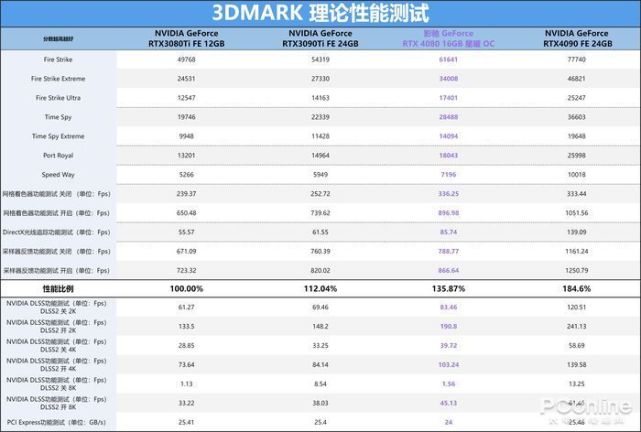Viewport: 641px width, 432px height.
Task: Select the 112.04% performance ratio
Action: [x=320, y=289]
